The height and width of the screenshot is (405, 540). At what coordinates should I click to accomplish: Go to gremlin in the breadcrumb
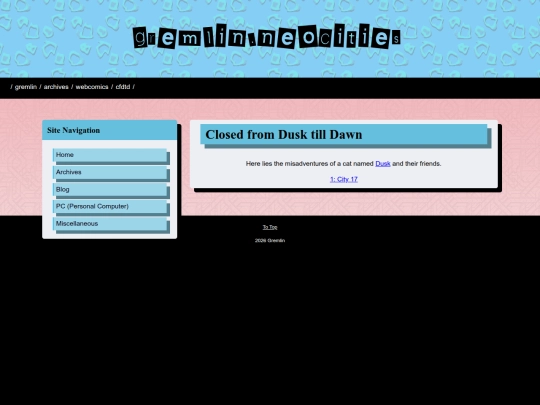click(26, 87)
